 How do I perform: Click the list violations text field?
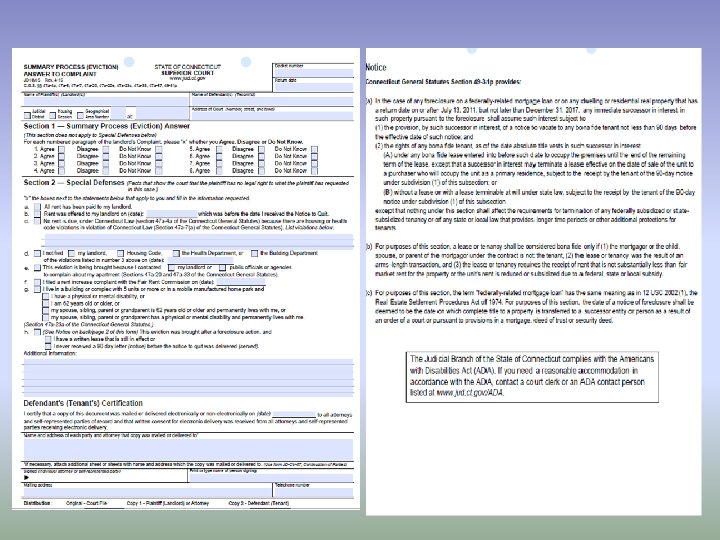click(199, 241)
